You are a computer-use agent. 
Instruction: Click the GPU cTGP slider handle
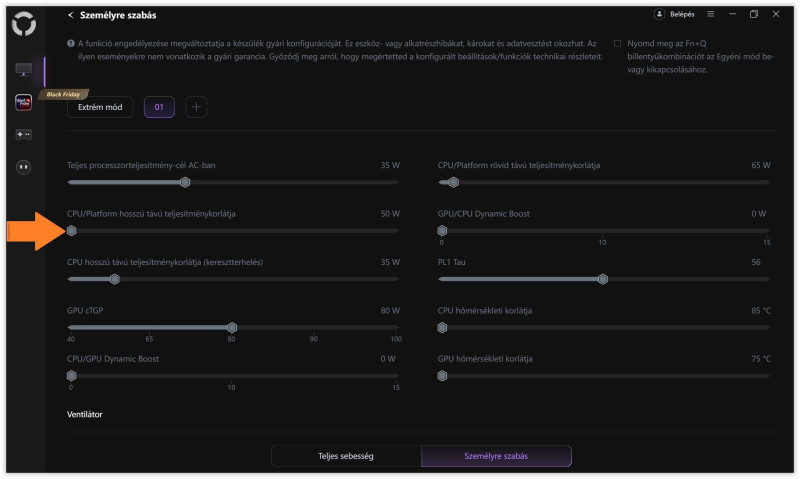coord(232,327)
